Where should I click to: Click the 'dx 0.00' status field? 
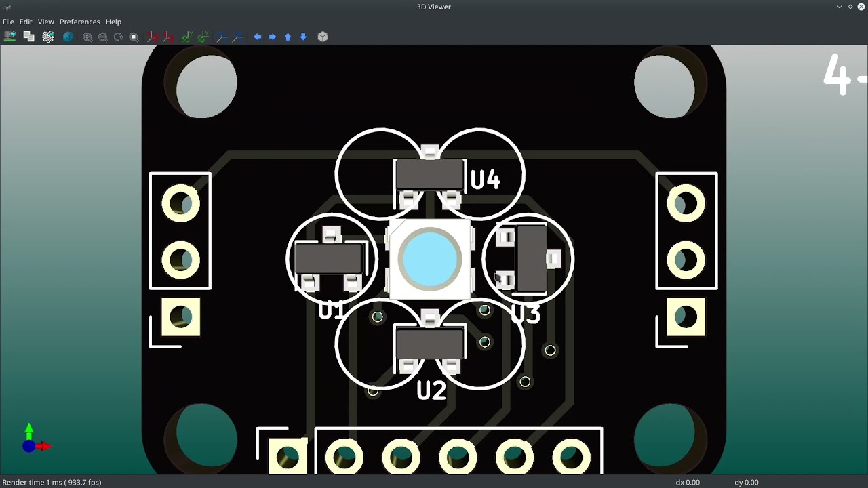(688, 482)
